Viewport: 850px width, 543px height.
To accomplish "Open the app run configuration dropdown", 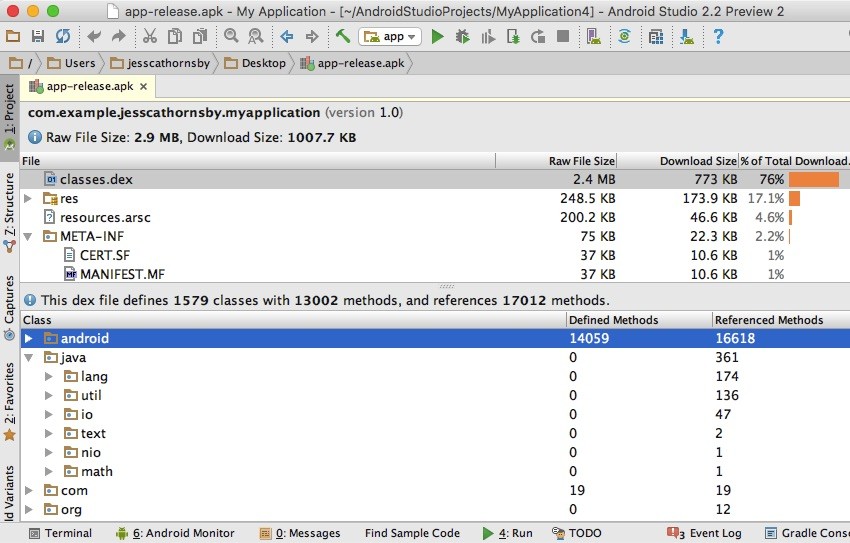I will (x=390, y=36).
